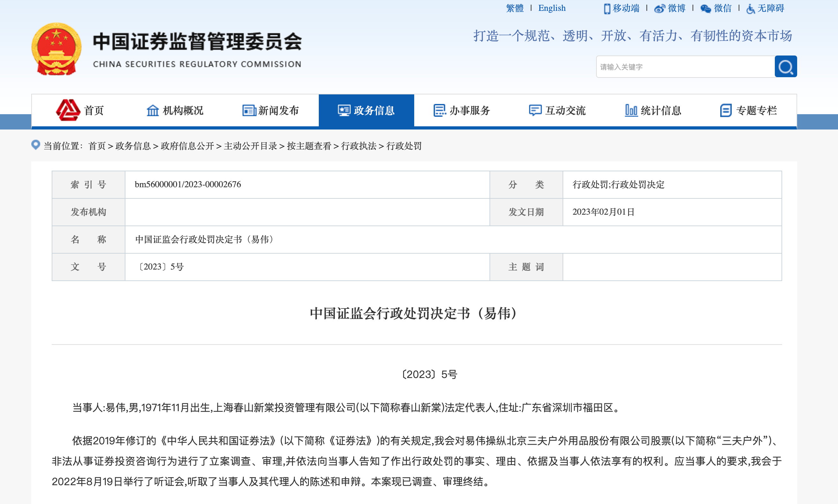Click the bar chart icon 统计信息
This screenshot has height=504, width=838.
[631, 110]
